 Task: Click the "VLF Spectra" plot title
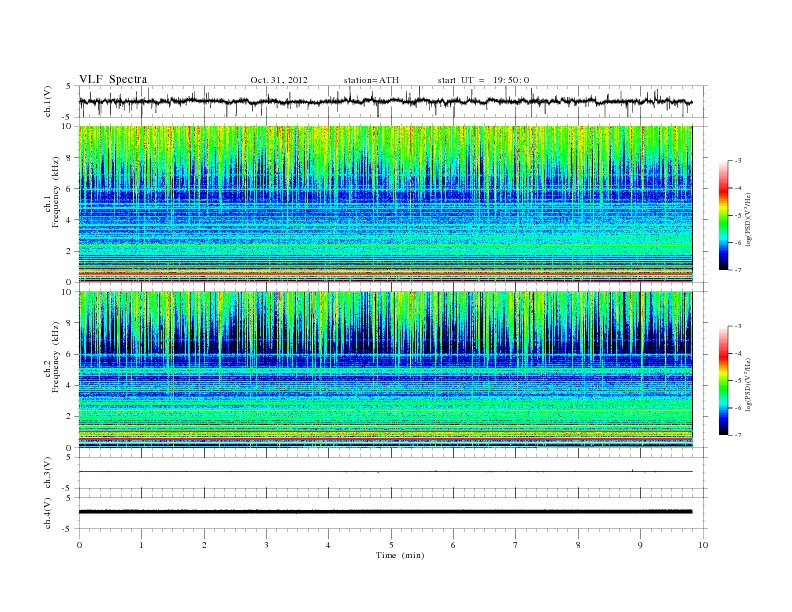point(113,79)
